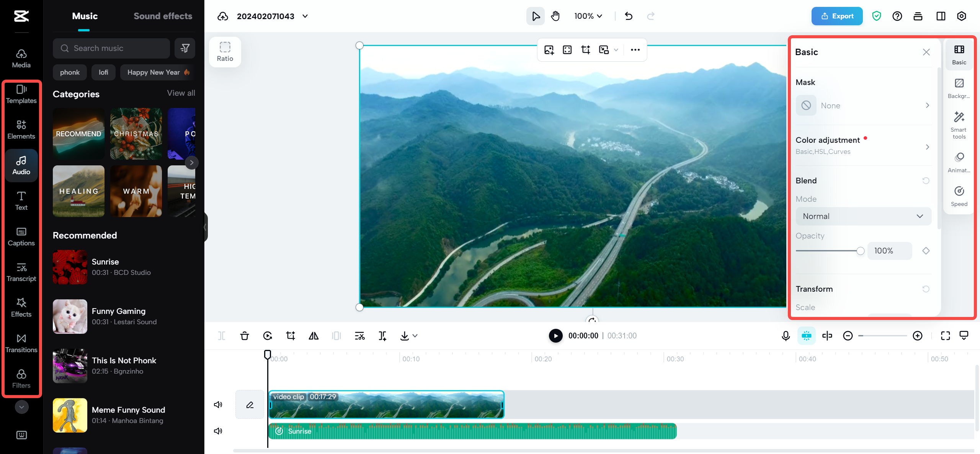This screenshot has width=980, height=454.
Task: Switch to the Sound effects tab
Action: [162, 16]
